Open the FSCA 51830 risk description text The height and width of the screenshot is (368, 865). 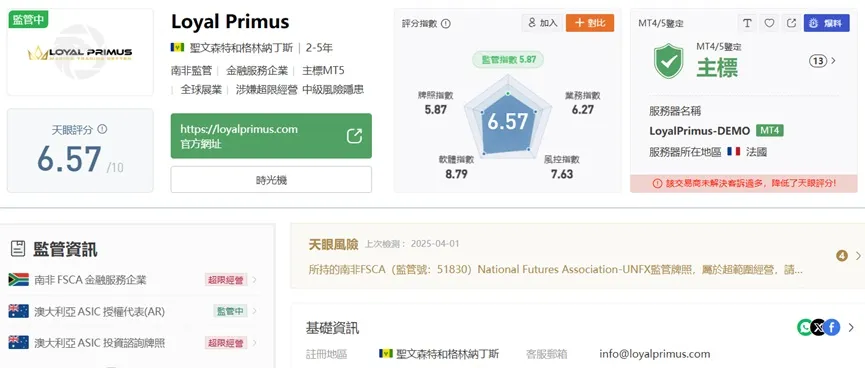pos(556,270)
